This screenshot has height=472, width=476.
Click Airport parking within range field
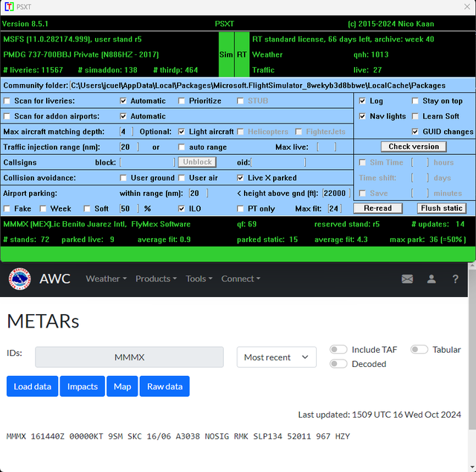[x=199, y=194]
